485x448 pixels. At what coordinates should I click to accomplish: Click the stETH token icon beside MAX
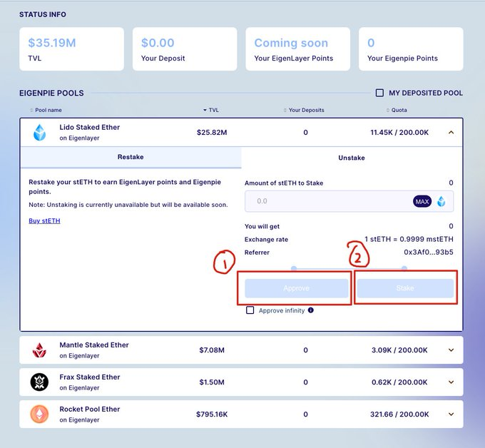pyautogui.click(x=441, y=201)
